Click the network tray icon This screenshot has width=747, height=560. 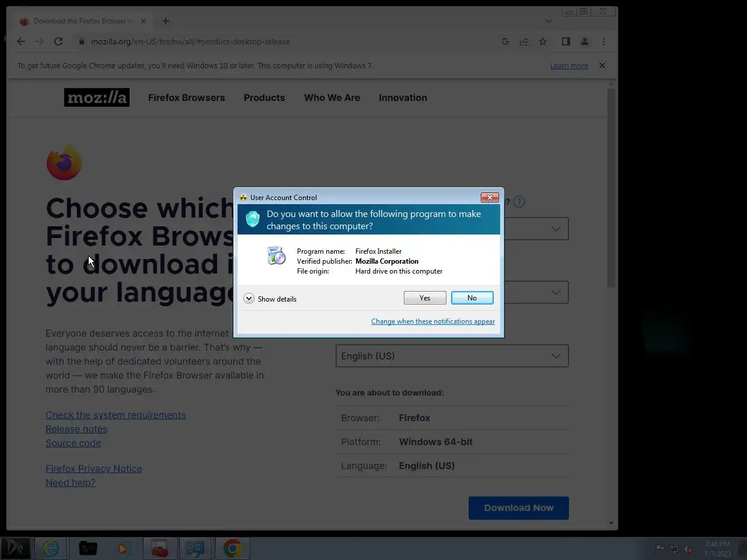[x=674, y=549]
